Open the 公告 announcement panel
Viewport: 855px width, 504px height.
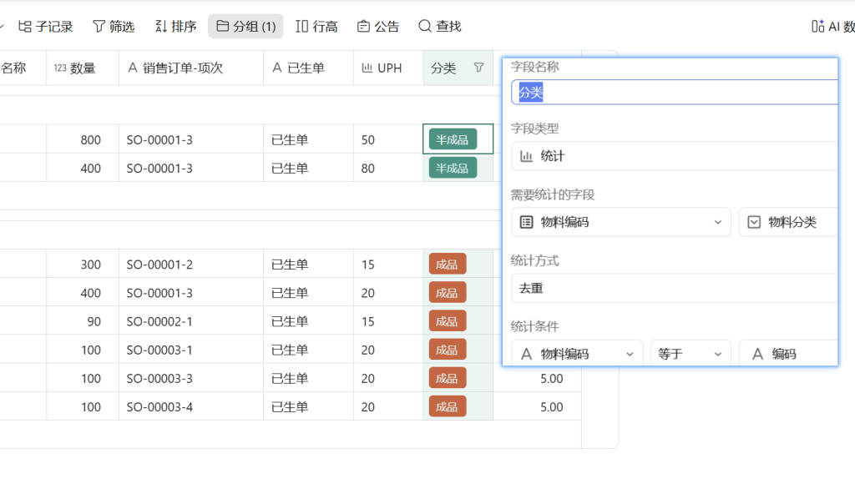[x=378, y=26]
